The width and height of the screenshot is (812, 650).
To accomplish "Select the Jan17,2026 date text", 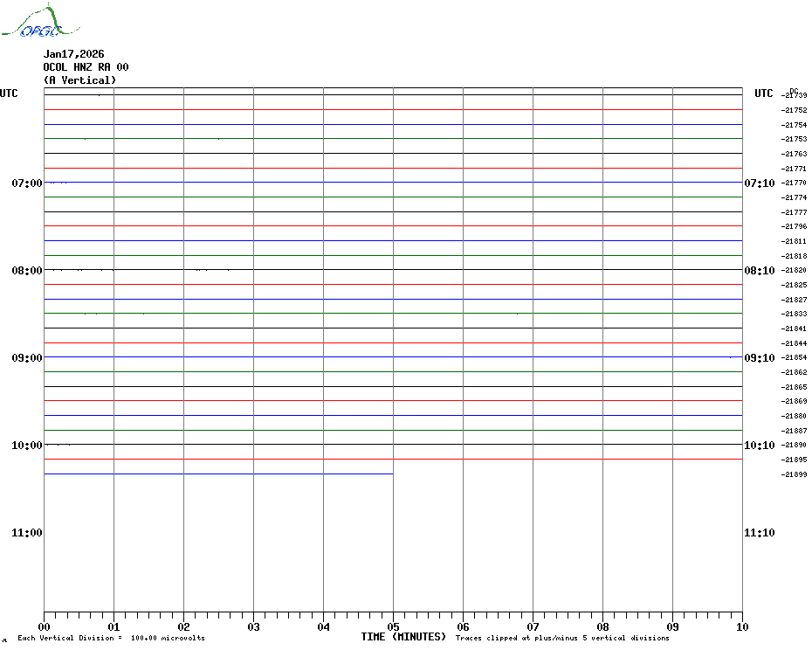I will [73, 54].
